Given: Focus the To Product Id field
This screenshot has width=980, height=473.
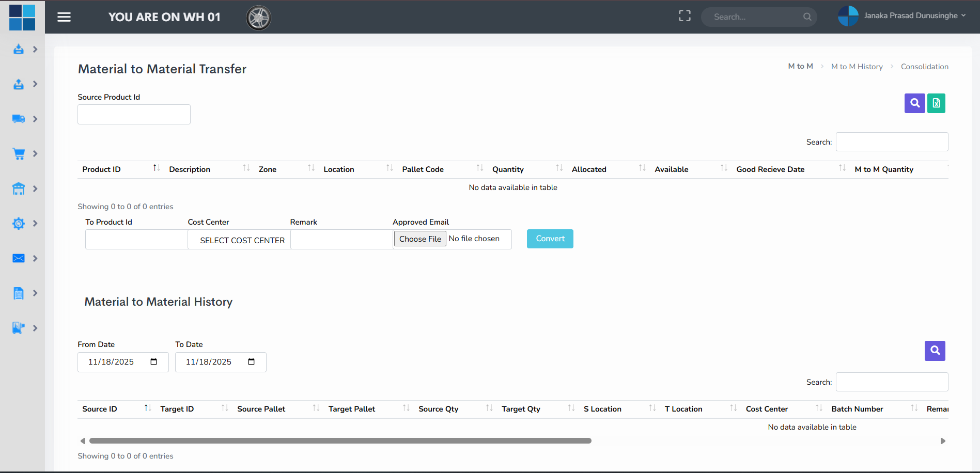Looking at the screenshot, I should coord(136,240).
